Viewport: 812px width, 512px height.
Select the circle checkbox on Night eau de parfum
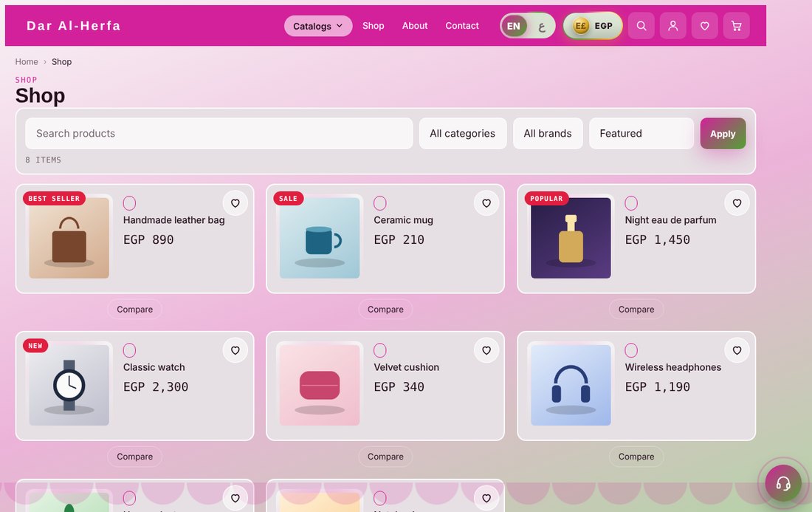631,203
